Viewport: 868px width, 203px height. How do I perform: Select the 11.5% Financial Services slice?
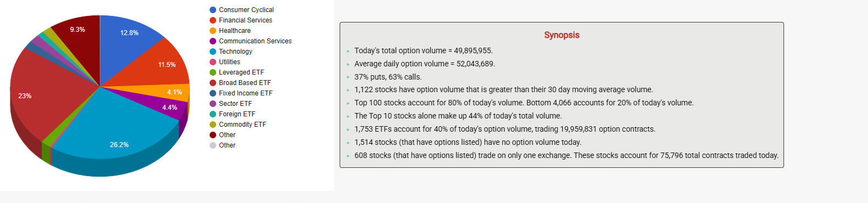click(162, 66)
